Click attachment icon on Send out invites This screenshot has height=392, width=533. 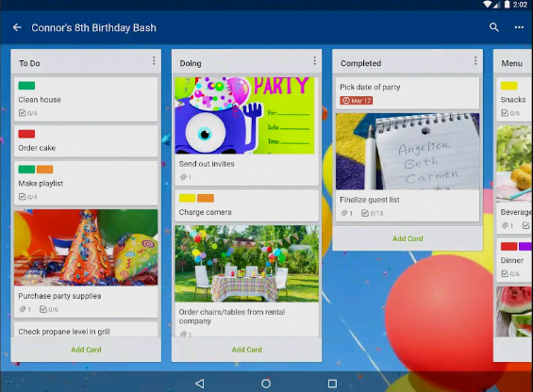click(x=184, y=177)
